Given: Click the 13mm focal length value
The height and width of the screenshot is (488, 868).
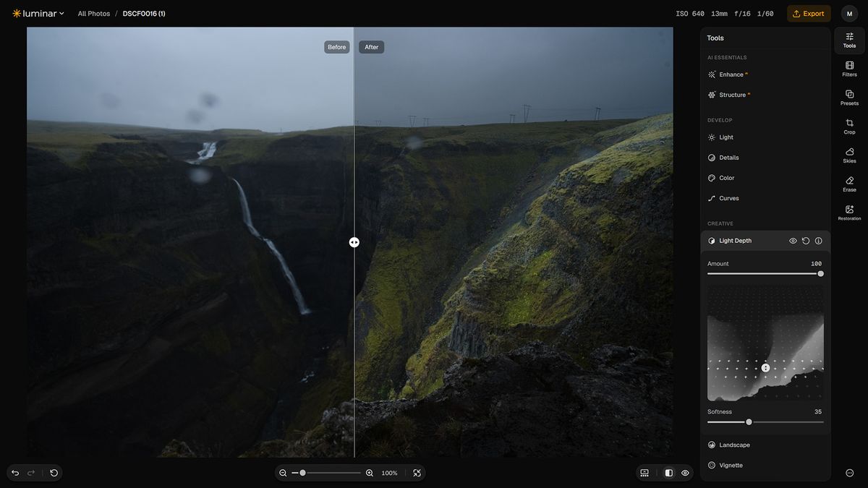Looking at the screenshot, I should 719,14.
